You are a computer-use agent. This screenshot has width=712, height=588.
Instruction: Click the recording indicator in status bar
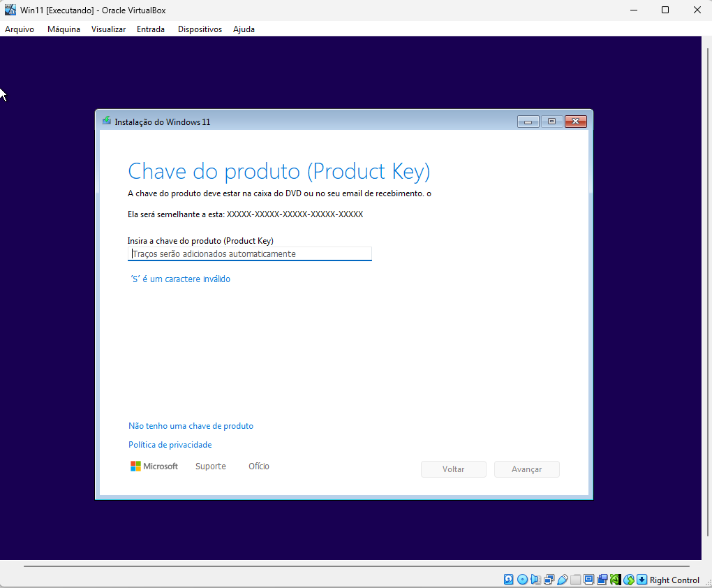coord(602,580)
